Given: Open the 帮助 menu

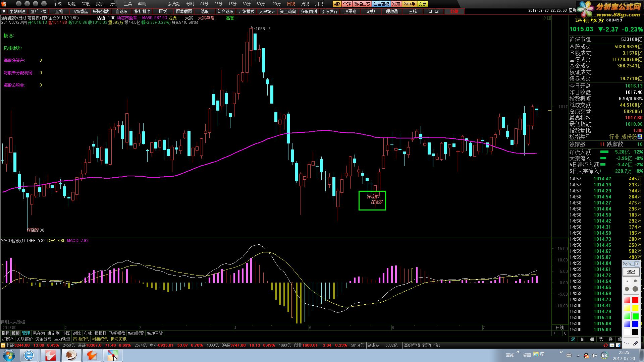Looking at the screenshot, I should click(142, 4).
